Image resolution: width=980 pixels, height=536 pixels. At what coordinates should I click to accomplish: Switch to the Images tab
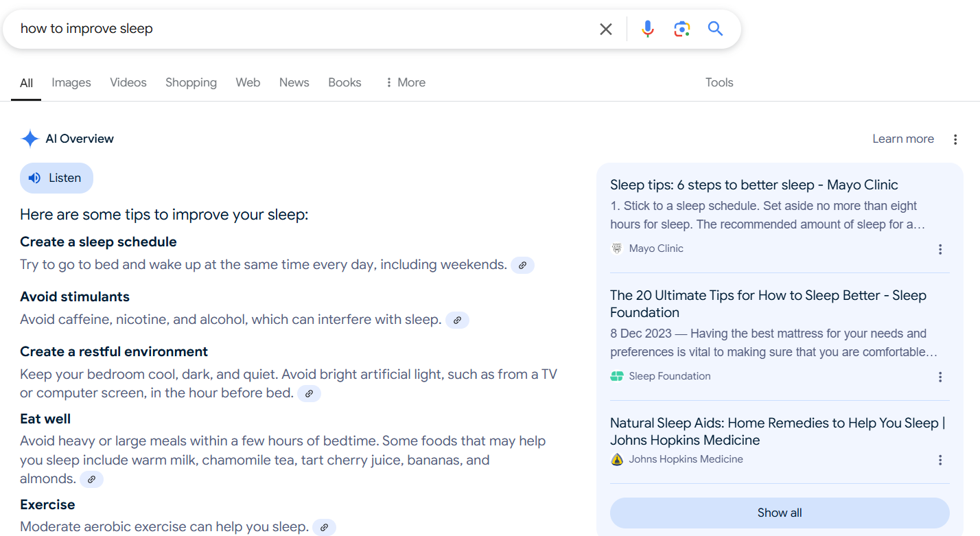click(71, 82)
